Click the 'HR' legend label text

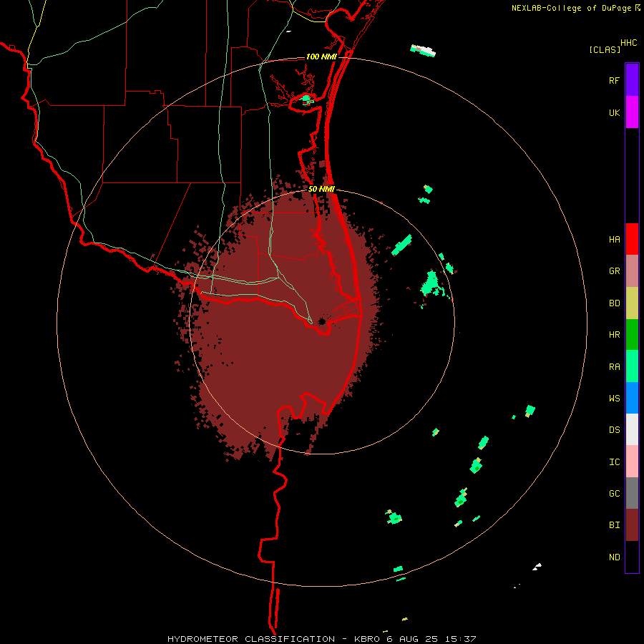click(x=614, y=335)
